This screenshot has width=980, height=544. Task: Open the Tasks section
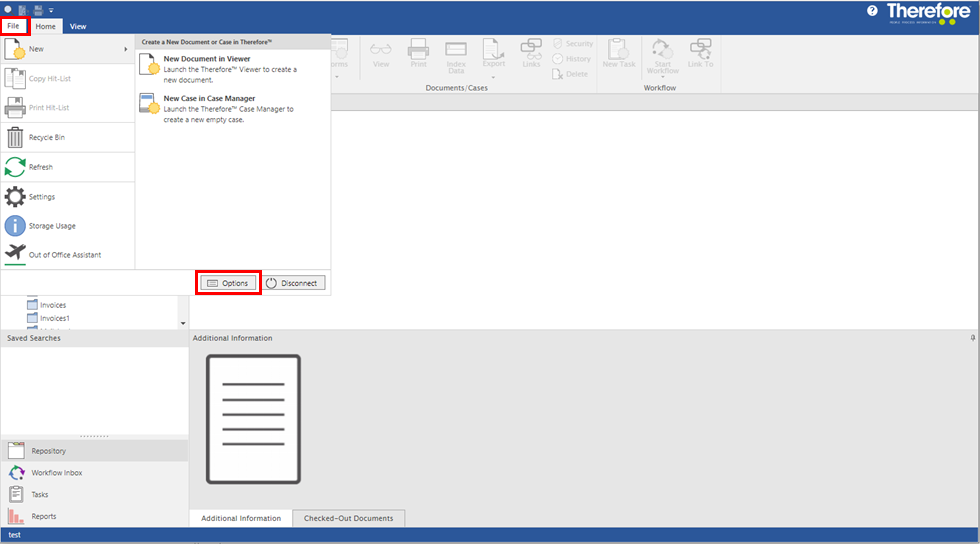coord(40,494)
